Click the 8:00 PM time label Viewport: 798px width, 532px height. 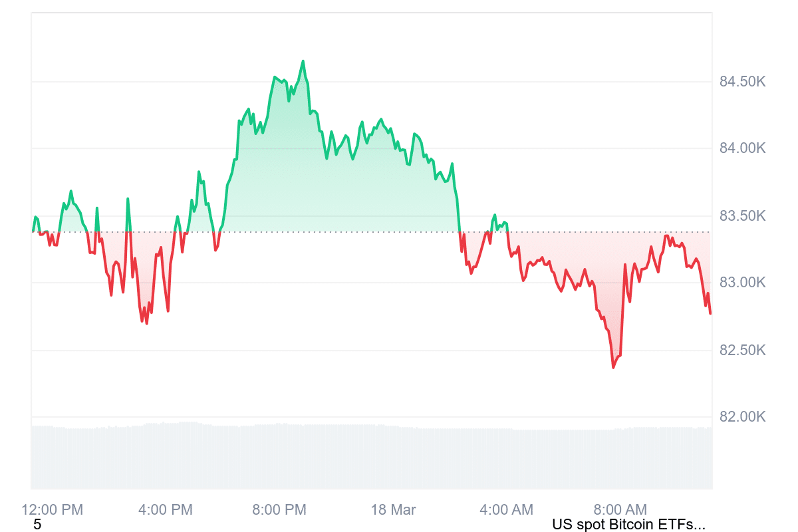pos(279,510)
